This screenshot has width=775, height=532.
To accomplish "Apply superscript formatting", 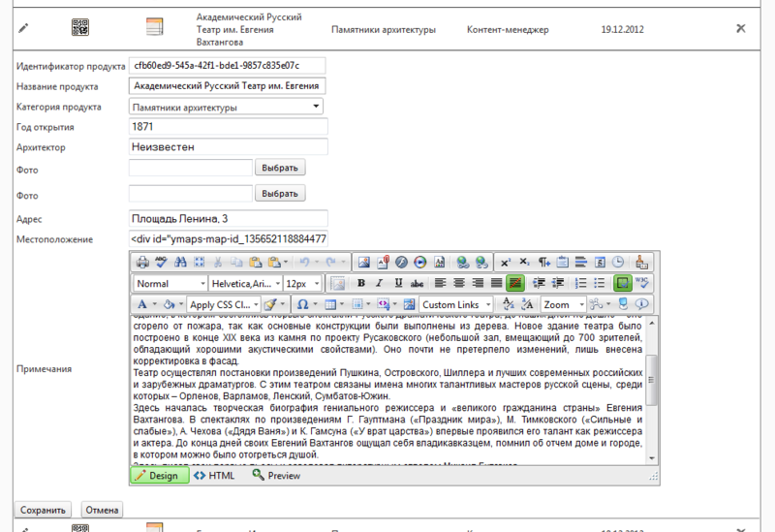I will (506, 262).
